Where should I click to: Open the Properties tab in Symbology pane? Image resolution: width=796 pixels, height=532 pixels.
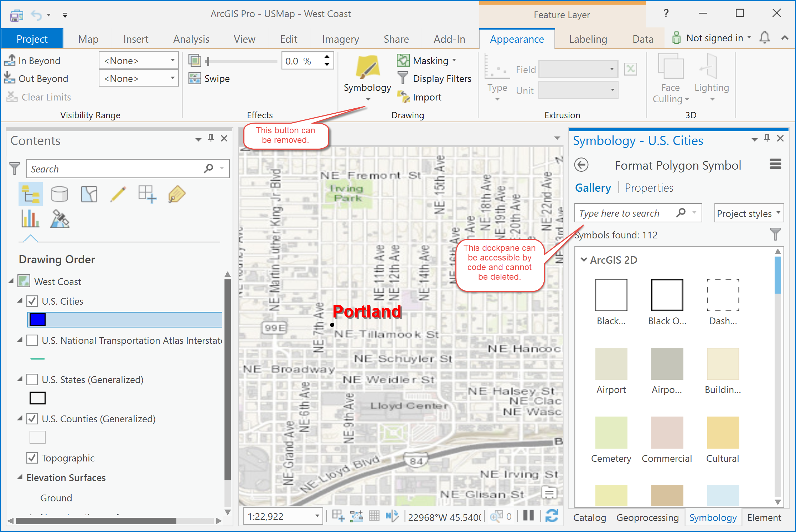pos(649,187)
